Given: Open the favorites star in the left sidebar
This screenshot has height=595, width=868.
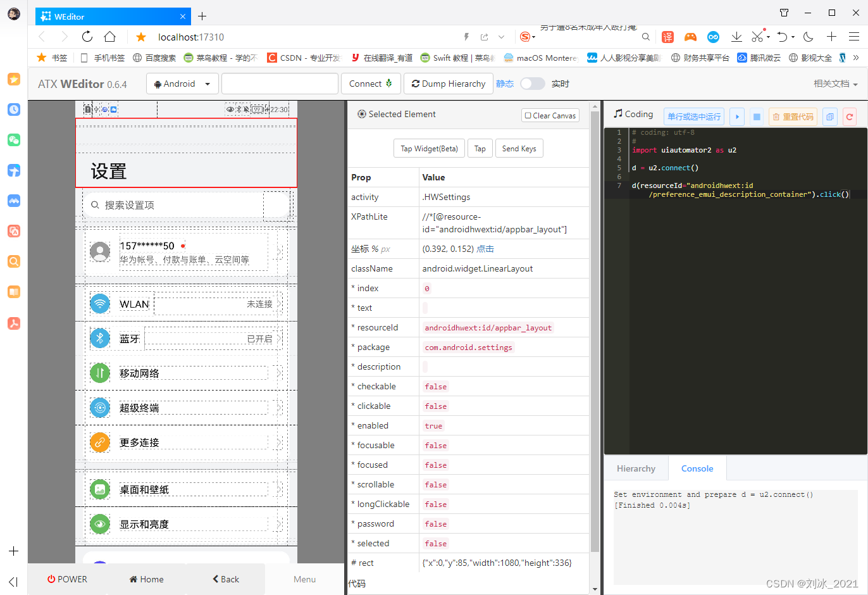Looking at the screenshot, I should pos(14,79).
